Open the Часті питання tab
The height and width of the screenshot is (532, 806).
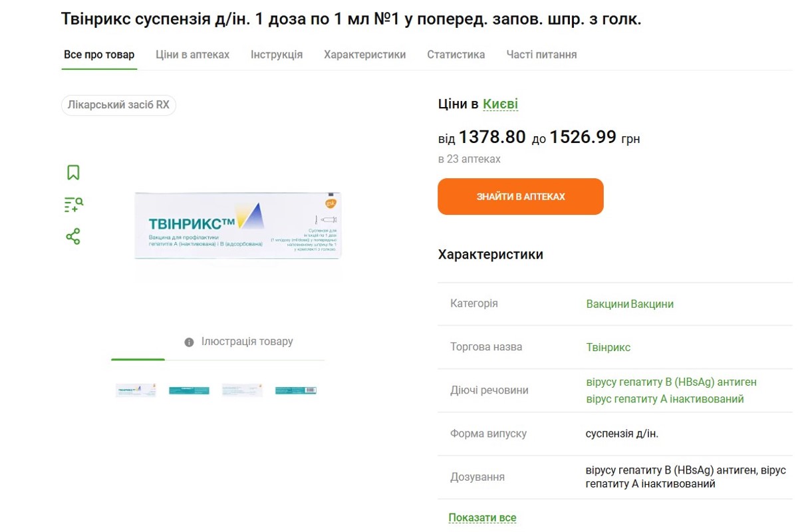pos(541,55)
